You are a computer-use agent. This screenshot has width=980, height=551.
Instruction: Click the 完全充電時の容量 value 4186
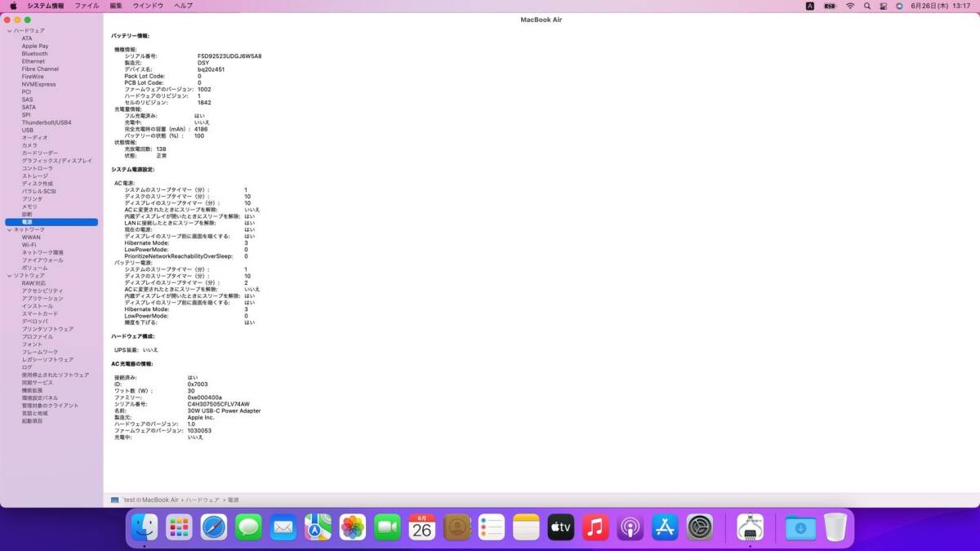(201, 129)
